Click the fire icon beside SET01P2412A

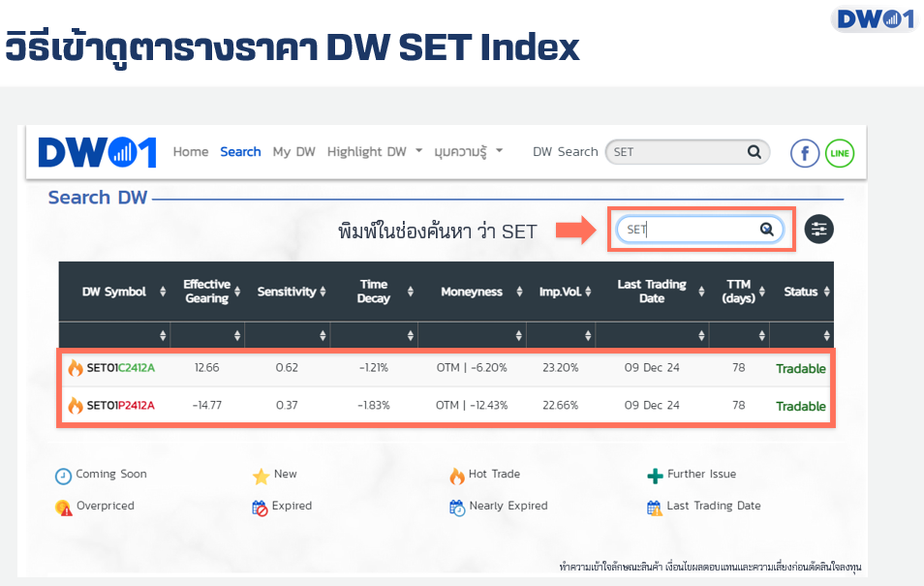tap(75, 406)
